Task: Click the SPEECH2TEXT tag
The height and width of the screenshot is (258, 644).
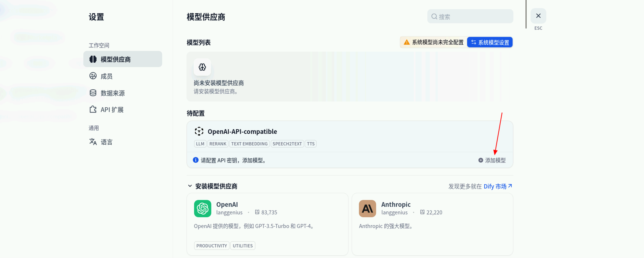Action: click(287, 144)
